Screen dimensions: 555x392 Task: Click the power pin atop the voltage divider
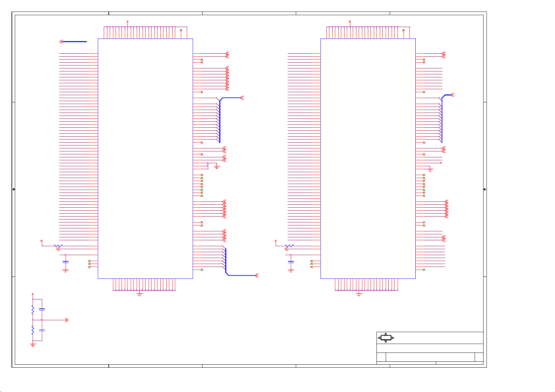click(32, 294)
